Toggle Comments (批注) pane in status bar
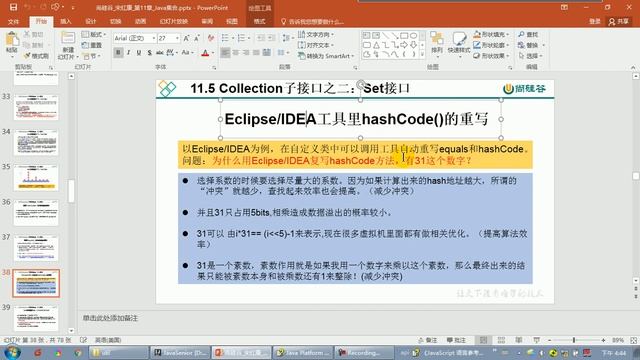640x360 pixels. pos(456,340)
